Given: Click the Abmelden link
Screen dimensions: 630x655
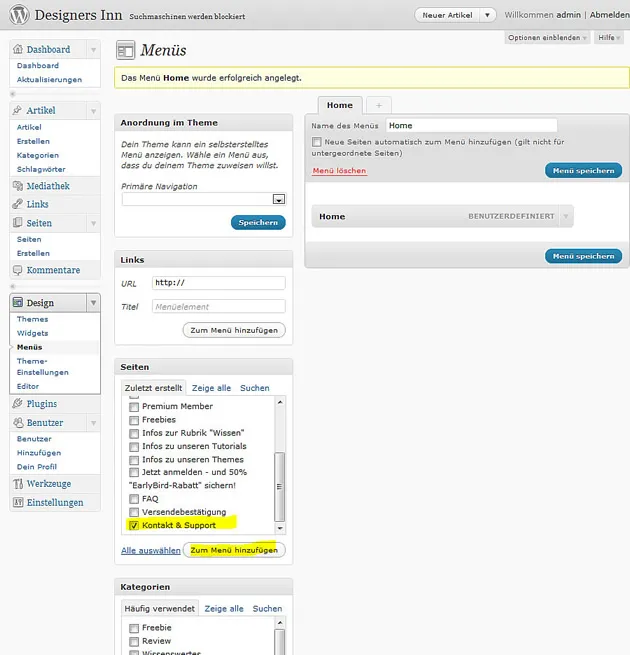Looking at the screenshot, I should [x=610, y=15].
